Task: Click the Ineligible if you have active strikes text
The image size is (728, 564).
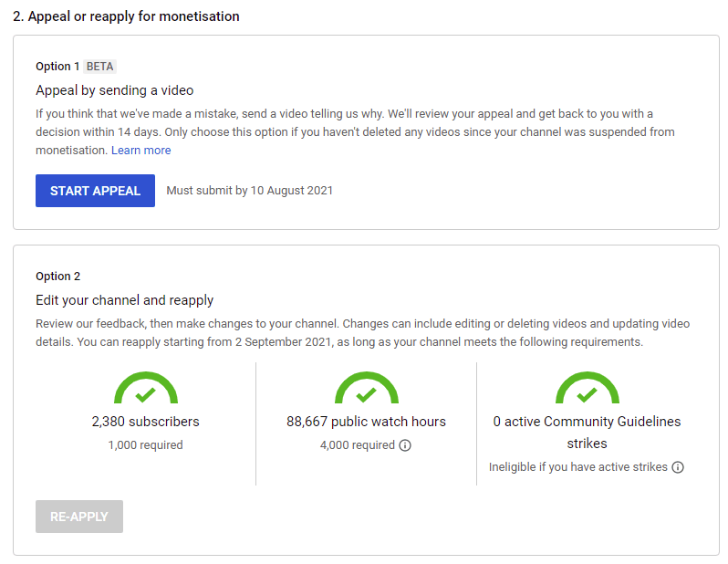Action: 578,467
